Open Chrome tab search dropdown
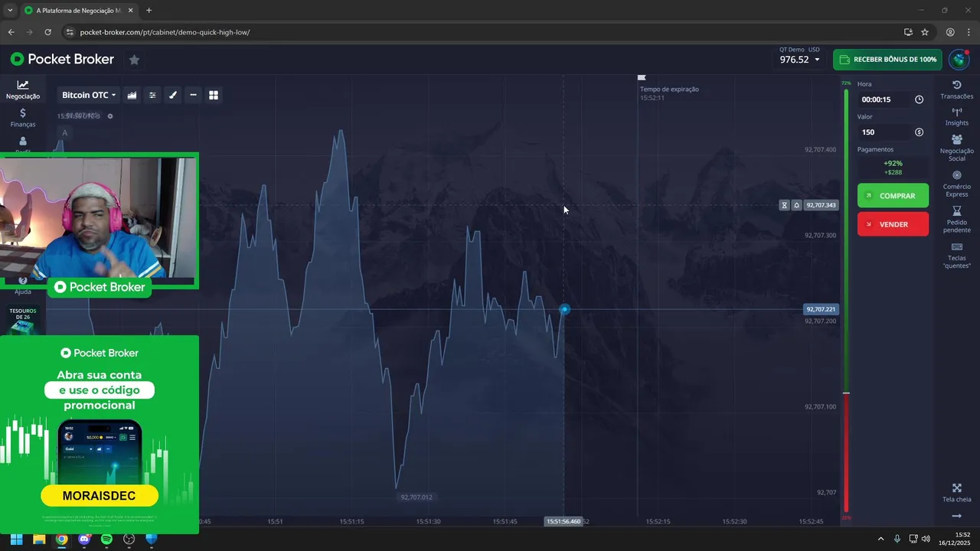This screenshot has height=551, width=980. click(10, 11)
